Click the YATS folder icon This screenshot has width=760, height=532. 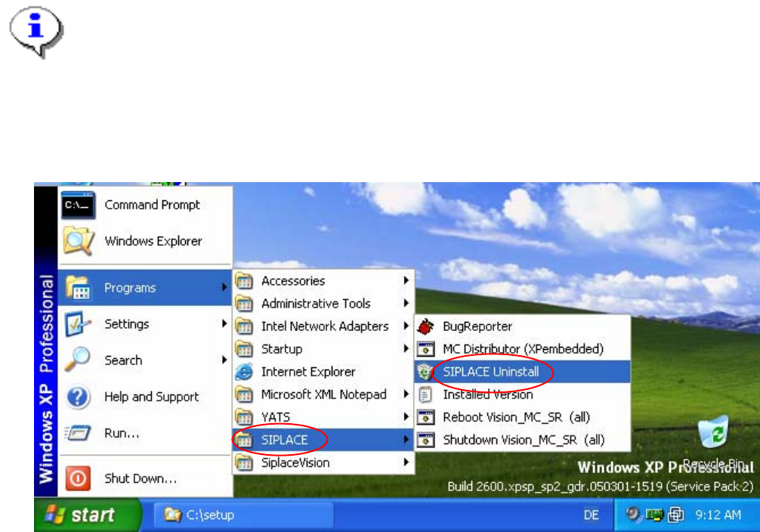click(244, 417)
